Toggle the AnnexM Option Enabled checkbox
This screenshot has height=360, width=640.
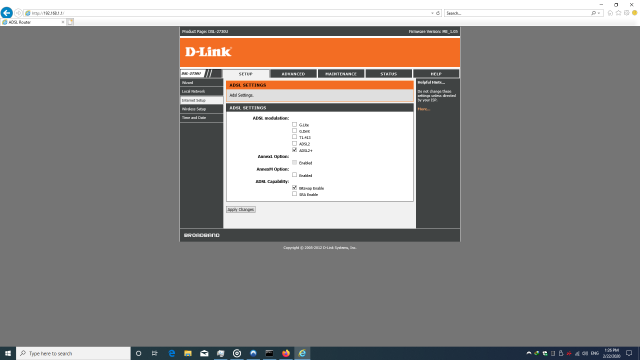tap(294, 175)
